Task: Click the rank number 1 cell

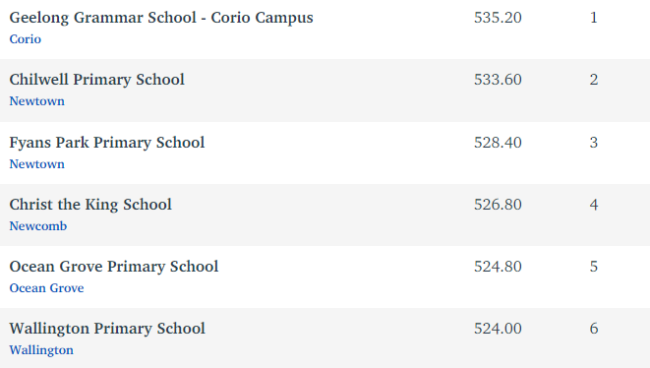Action: [594, 18]
